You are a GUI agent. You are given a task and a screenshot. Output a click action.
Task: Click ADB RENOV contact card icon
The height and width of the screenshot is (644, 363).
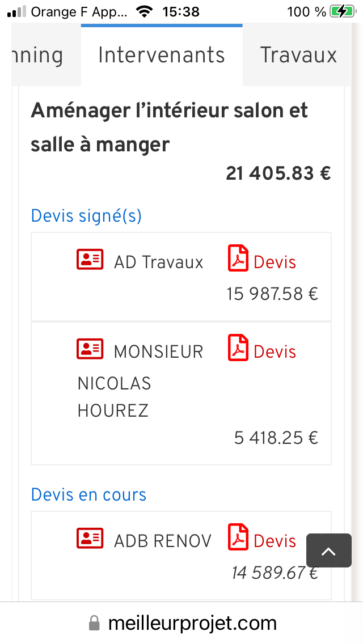coord(90,539)
